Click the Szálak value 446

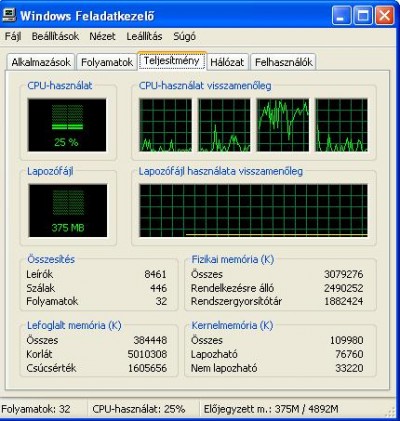point(159,288)
